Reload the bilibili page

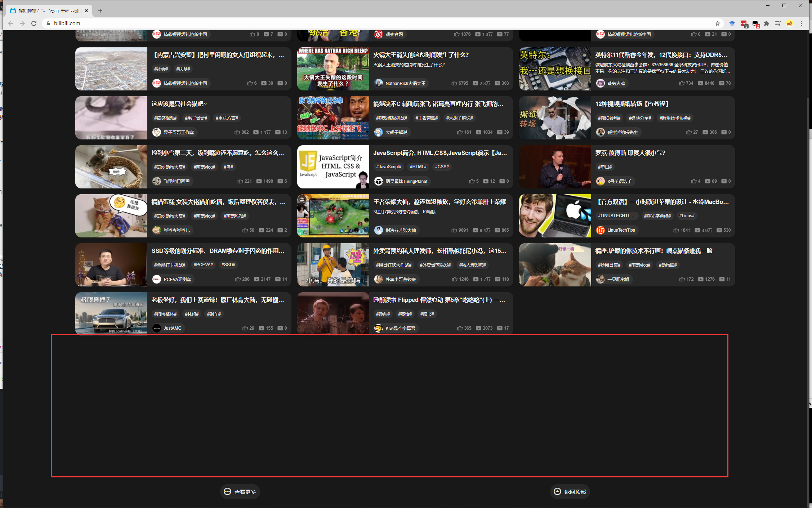[x=34, y=23]
